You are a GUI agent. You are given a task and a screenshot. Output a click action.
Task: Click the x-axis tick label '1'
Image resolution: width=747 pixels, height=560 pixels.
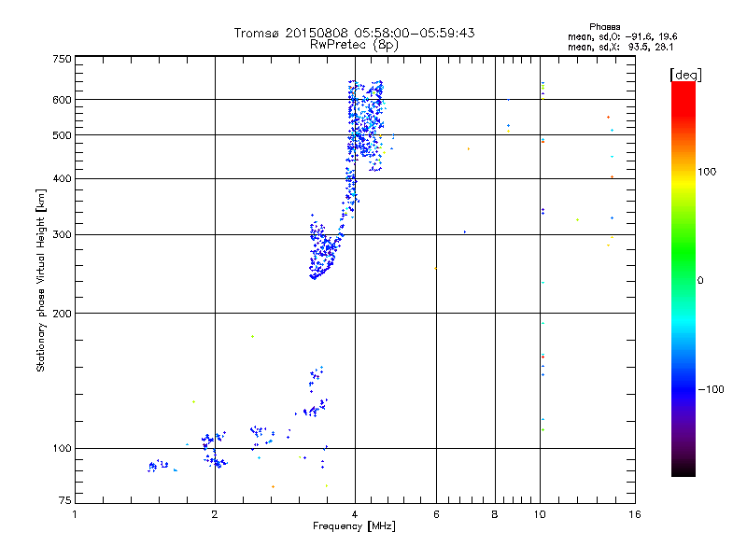75,514
